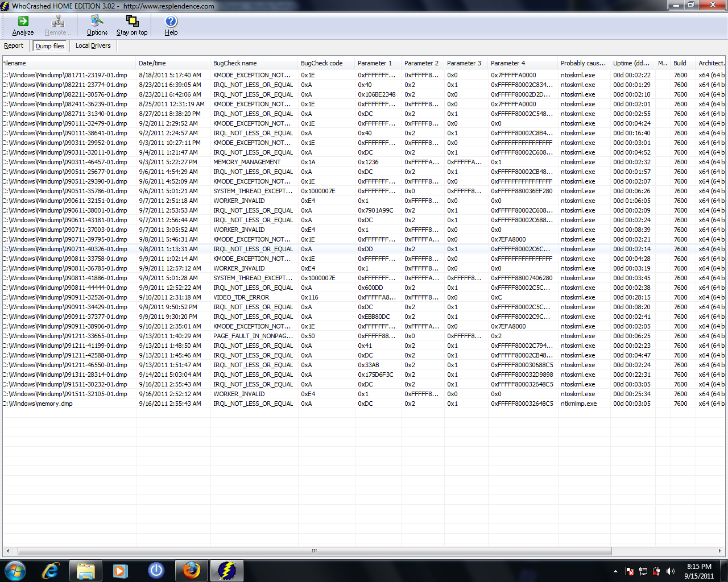Select the 090711-40326-01.dmp row
728x582 pixels.
coord(364,249)
